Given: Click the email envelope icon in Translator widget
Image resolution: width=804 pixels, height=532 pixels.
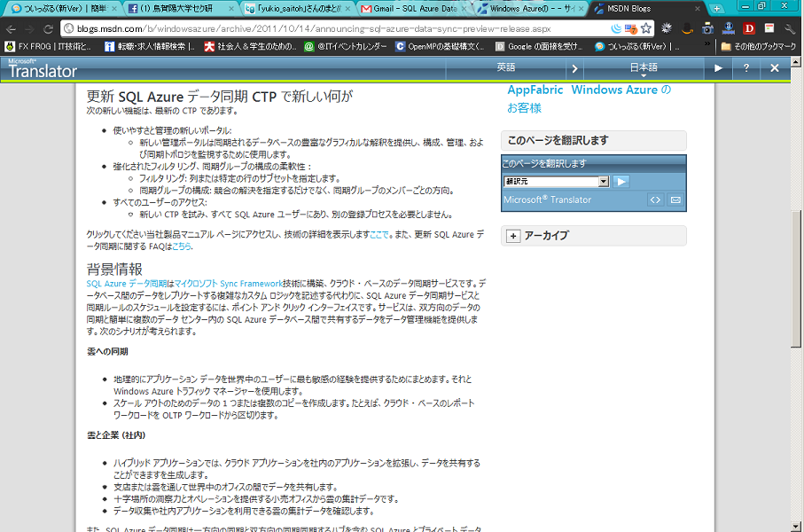Looking at the screenshot, I should [x=675, y=200].
